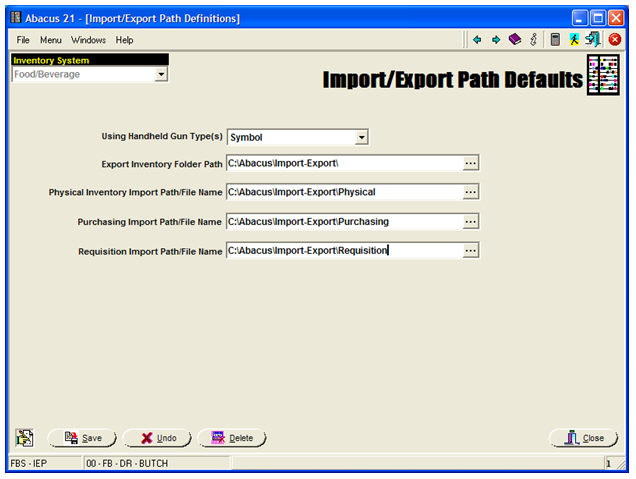
Task: Click the back arrow toolbar icon
Action: click(477, 40)
